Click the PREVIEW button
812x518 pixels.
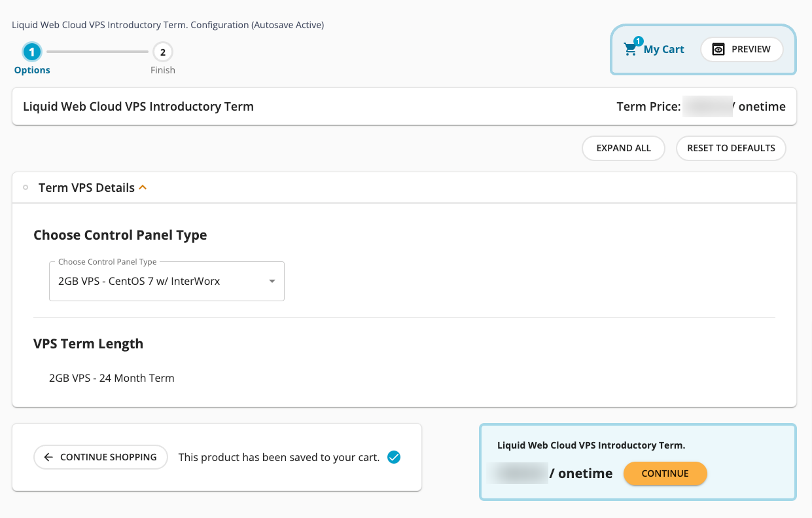(742, 49)
